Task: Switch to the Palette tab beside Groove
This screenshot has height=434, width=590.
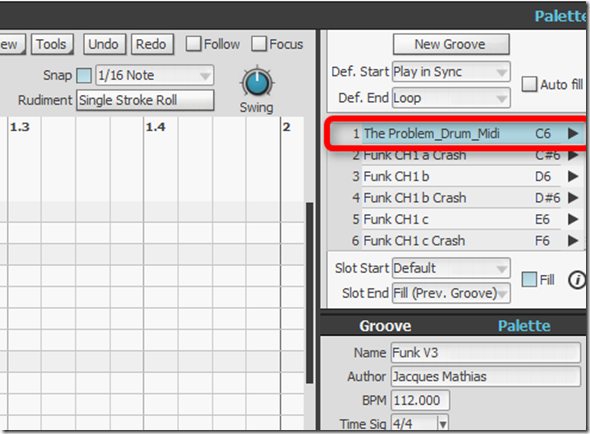Action: coord(524,326)
